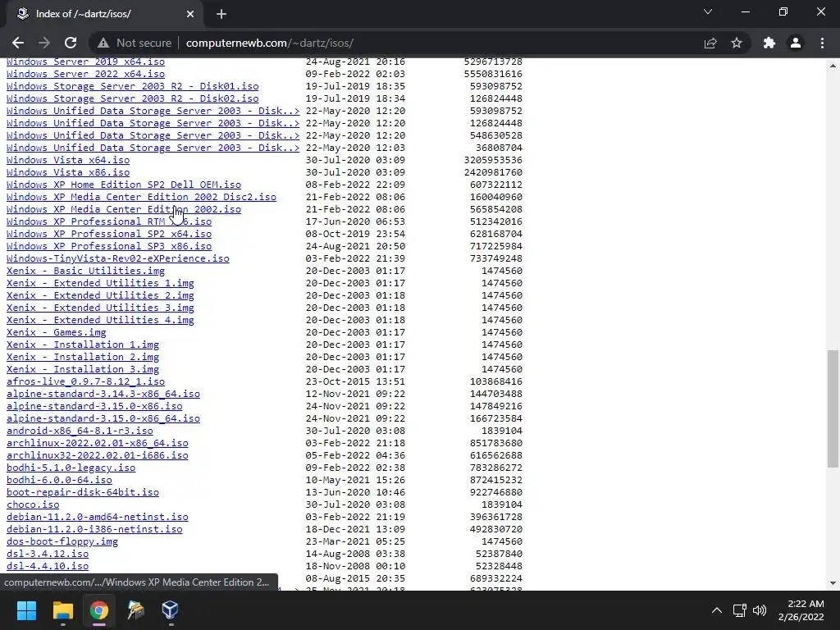
Task: Download bodhi-5.1.0-legacy.iso
Action: click(71, 468)
